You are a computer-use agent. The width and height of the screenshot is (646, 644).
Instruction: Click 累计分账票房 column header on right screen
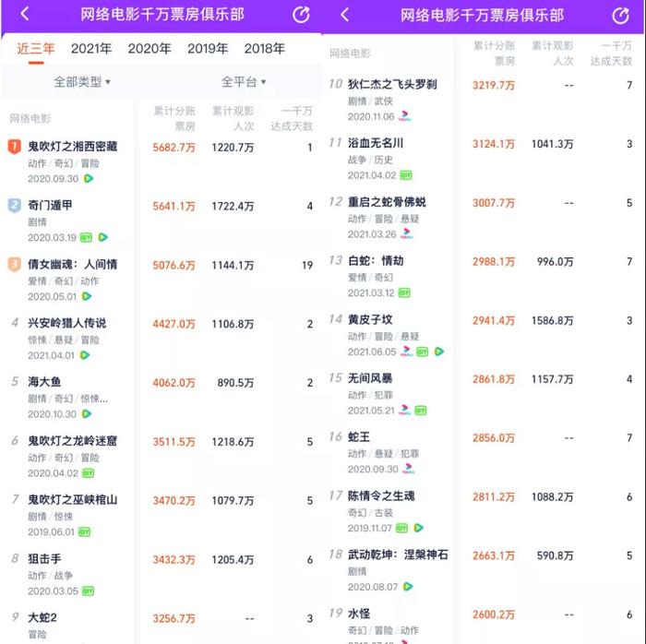coord(495,54)
